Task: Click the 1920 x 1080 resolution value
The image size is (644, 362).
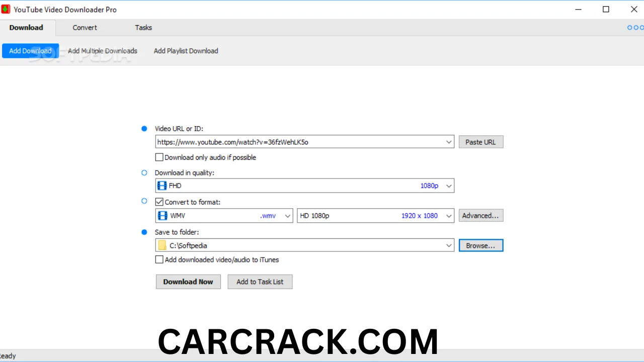Action: coord(420,216)
